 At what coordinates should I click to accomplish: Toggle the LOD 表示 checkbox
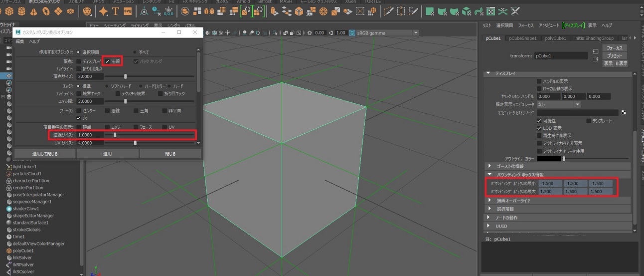(x=539, y=128)
